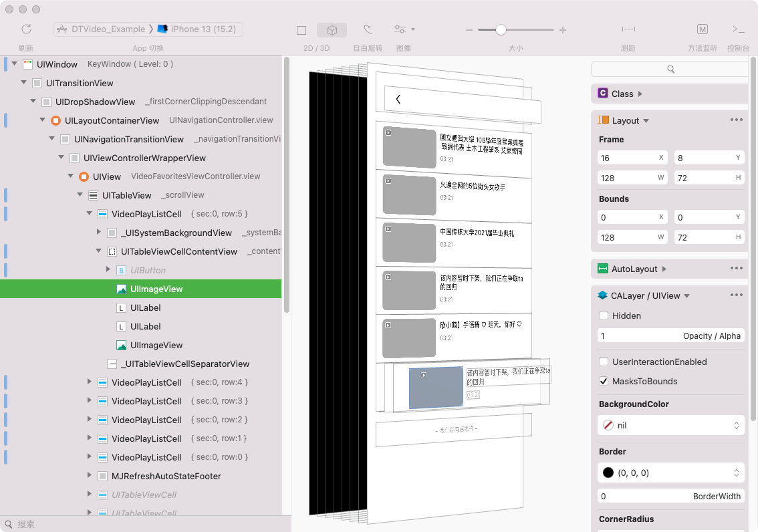Image resolution: width=758 pixels, height=532 pixels.
Task: Collapse the UILayoutContainerView node
Action: pos(43,120)
